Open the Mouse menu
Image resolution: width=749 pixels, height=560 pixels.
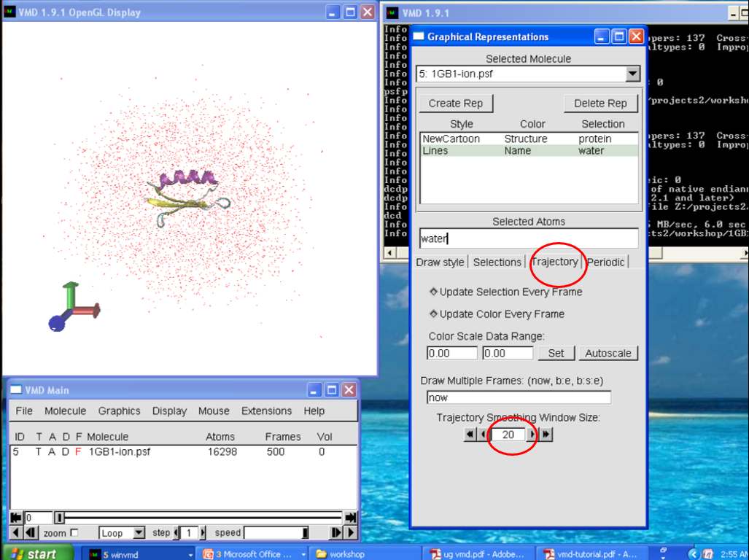[x=214, y=411]
